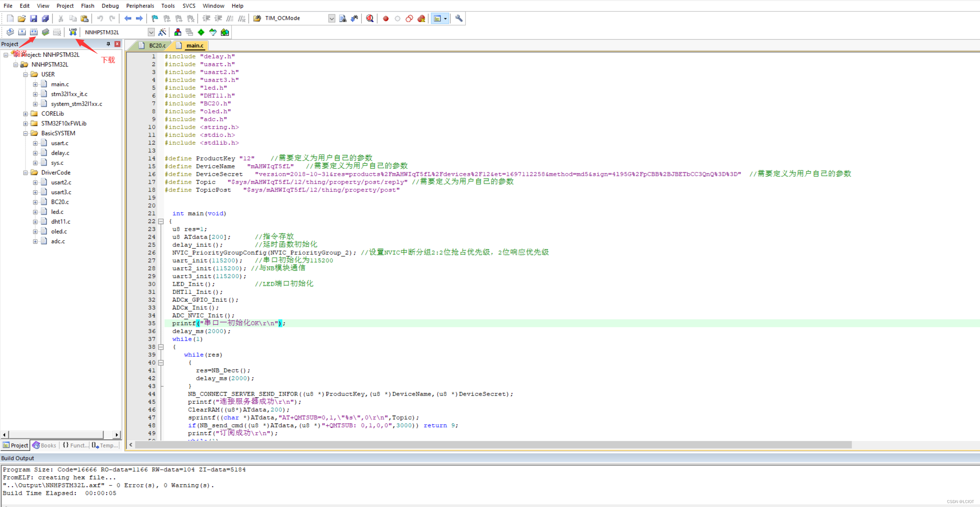Click the Build target icon
This screenshot has height=507, width=980.
pos(22,32)
